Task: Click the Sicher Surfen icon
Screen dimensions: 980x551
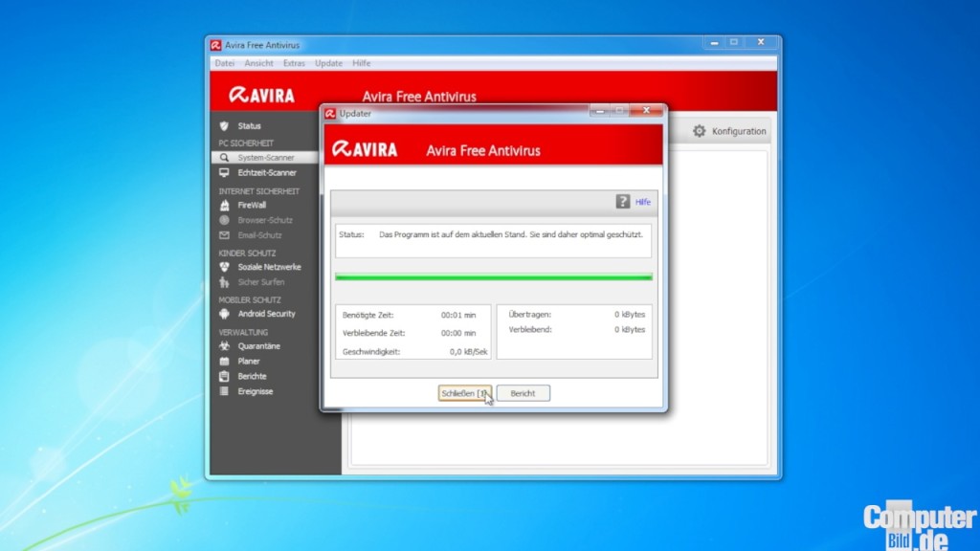Action: pyautogui.click(x=224, y=282)
